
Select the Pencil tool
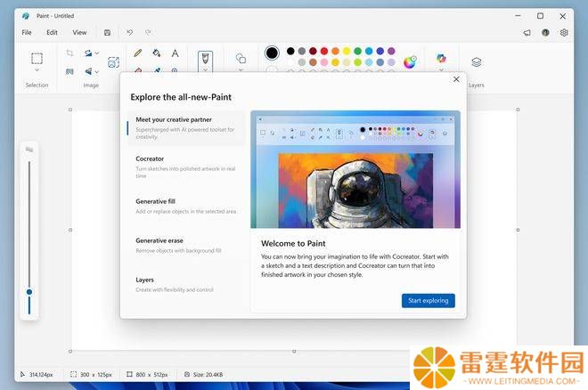[x=137, y=53]
